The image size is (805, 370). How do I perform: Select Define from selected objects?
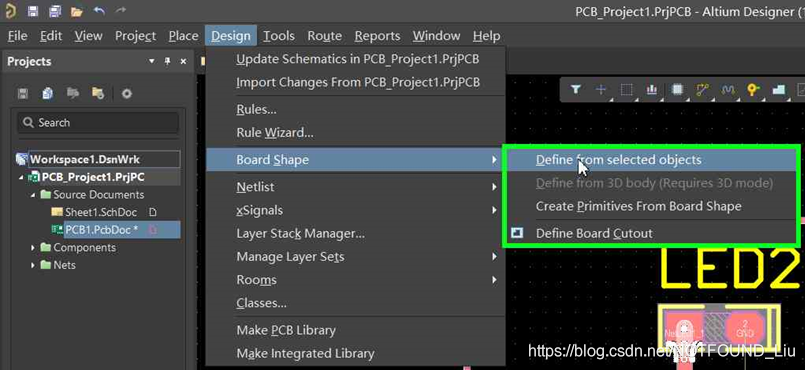pyautogui.click(x=650, y=160)
